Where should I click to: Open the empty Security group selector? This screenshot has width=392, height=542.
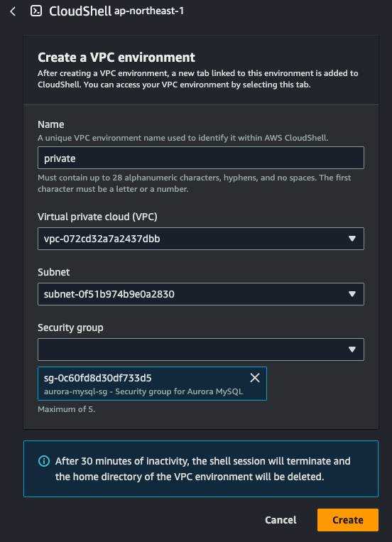[201, 349]
